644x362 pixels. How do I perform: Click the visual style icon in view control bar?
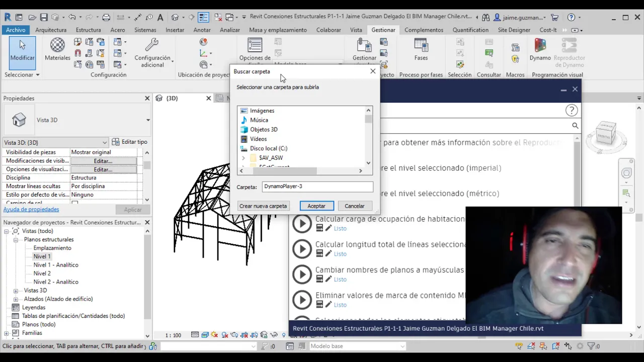pos(205,335)
